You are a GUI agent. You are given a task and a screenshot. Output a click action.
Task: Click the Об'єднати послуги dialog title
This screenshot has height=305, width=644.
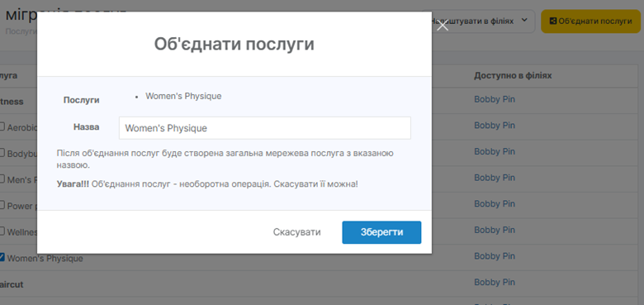click(234, 44)
